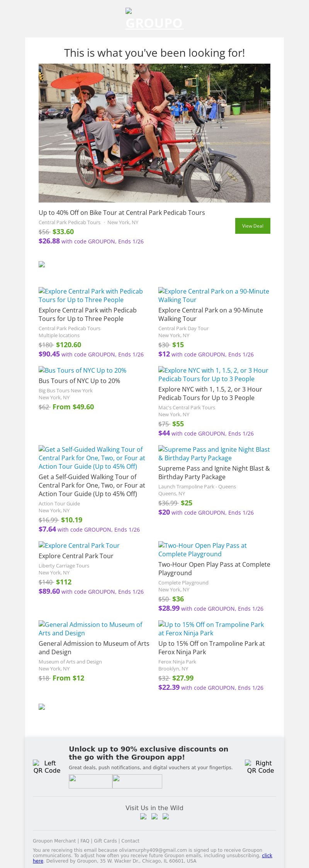Click the Right QR Code image
The width and height of the screenshot is (309, 868).
[x=260, y=767]
